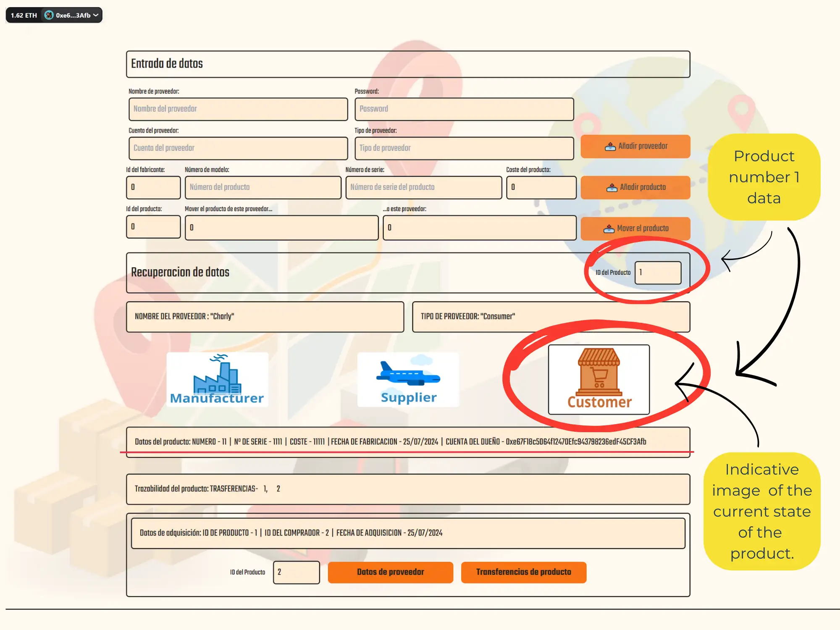Click the Coste del producto number field
This screenshot has width=840, height=630.
541,187
